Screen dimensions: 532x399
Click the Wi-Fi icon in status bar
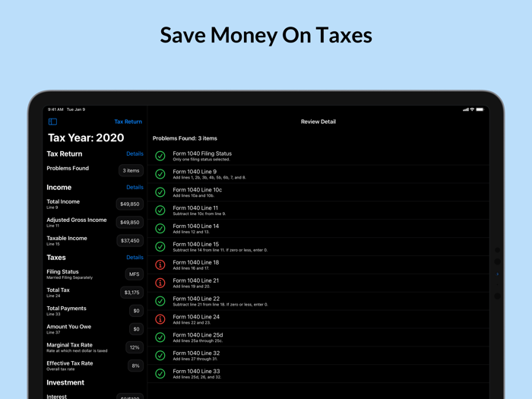point(472,109)
